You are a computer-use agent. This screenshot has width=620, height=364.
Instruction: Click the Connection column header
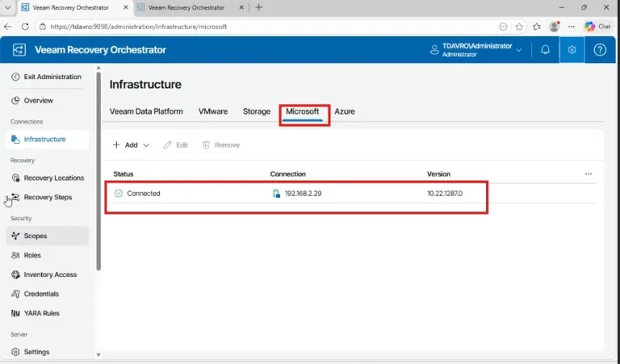click(288, 174)
